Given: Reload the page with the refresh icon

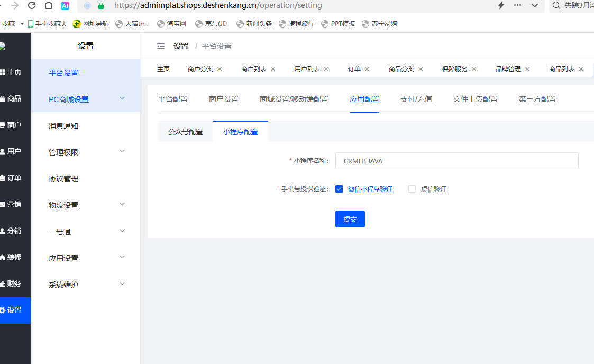Looking at the screenshot, I should 32,5.
